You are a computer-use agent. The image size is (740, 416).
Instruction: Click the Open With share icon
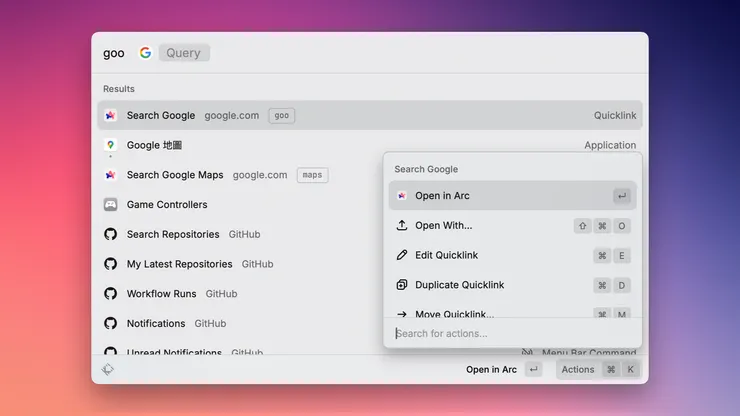coord(402,226)
